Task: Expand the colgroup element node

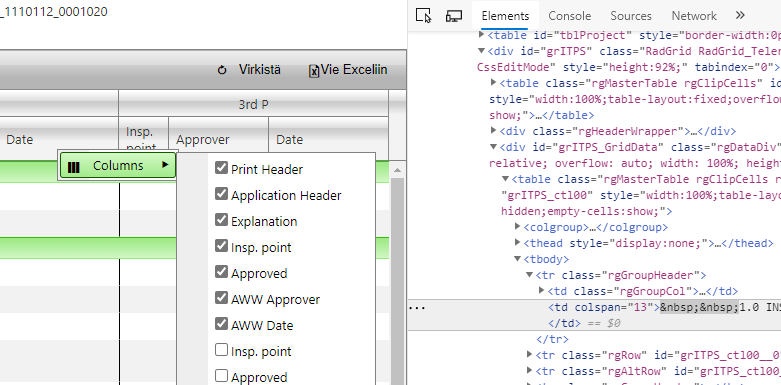Action: click(x=518, y=227)
